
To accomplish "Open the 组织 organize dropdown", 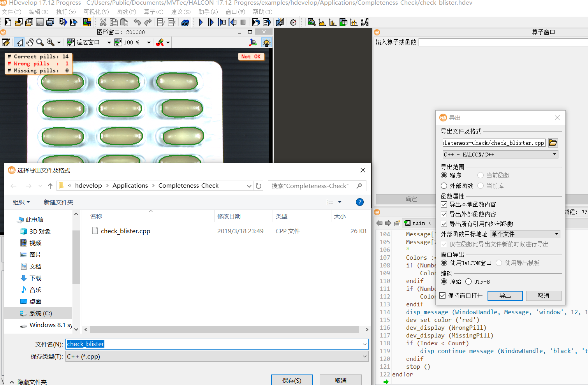I will (21, 202).
